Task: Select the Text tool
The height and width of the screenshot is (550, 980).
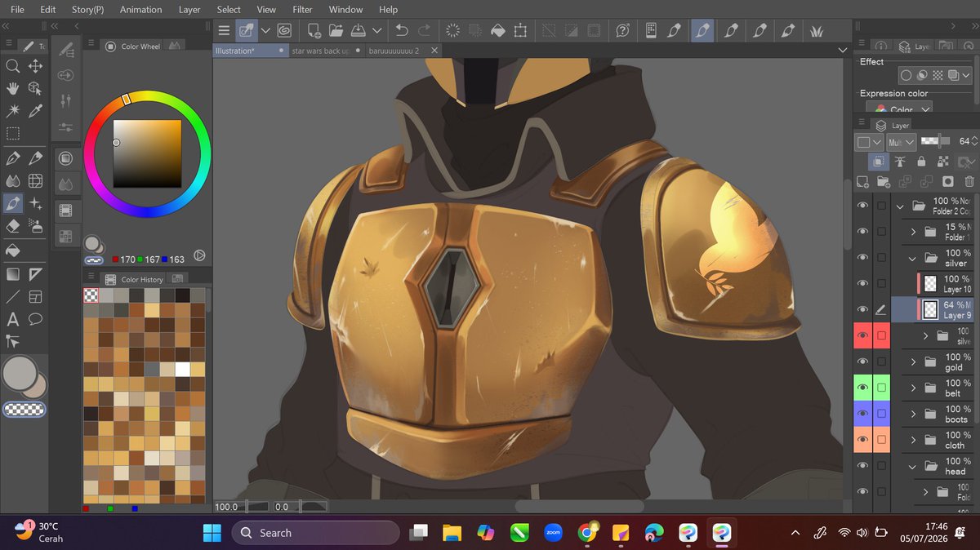Action: click(12, 319)
